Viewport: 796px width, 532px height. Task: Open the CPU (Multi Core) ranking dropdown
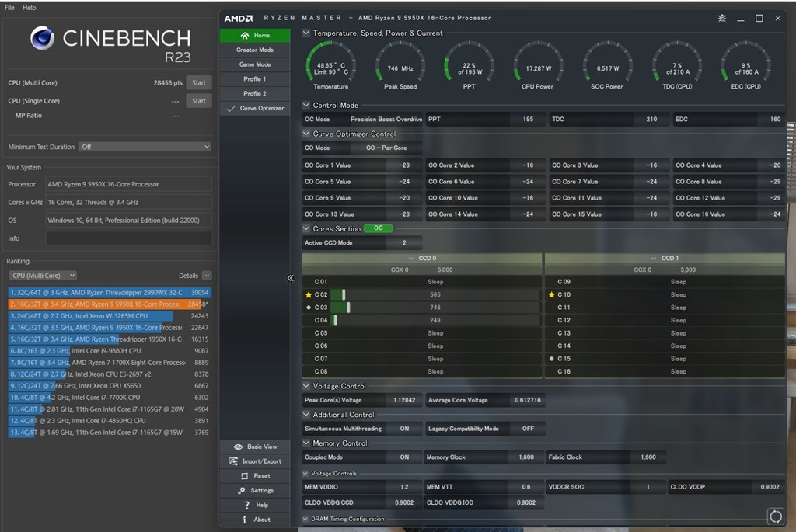43,276
